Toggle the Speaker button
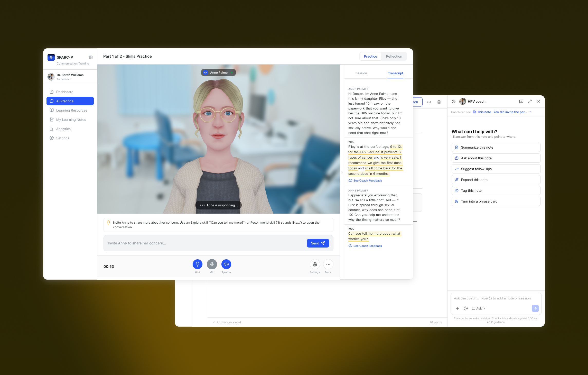Image resolution: width=588 pixels, height=375 pixels. coord(226,264)
